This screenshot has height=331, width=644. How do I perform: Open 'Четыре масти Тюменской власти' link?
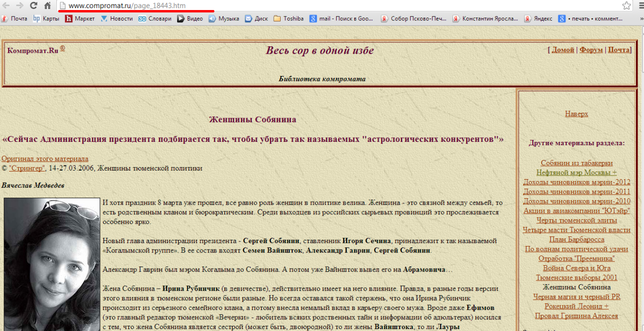[577, 230]
